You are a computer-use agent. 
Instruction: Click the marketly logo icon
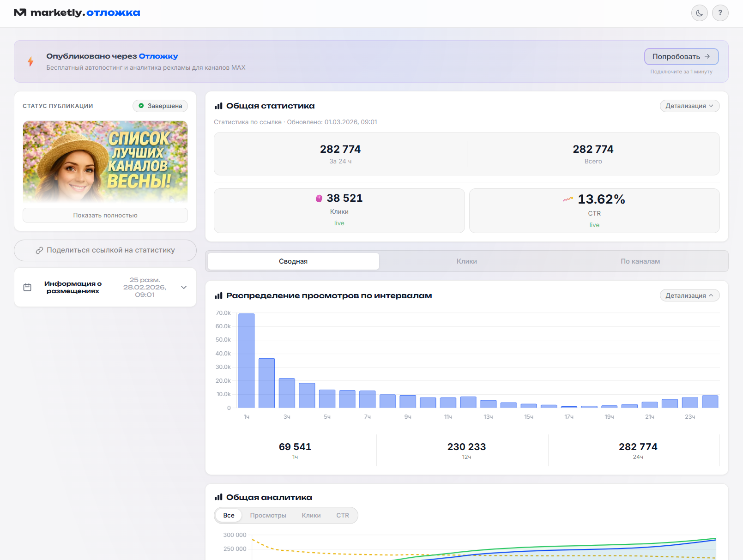pyautogui.click(x=20, y=12)
